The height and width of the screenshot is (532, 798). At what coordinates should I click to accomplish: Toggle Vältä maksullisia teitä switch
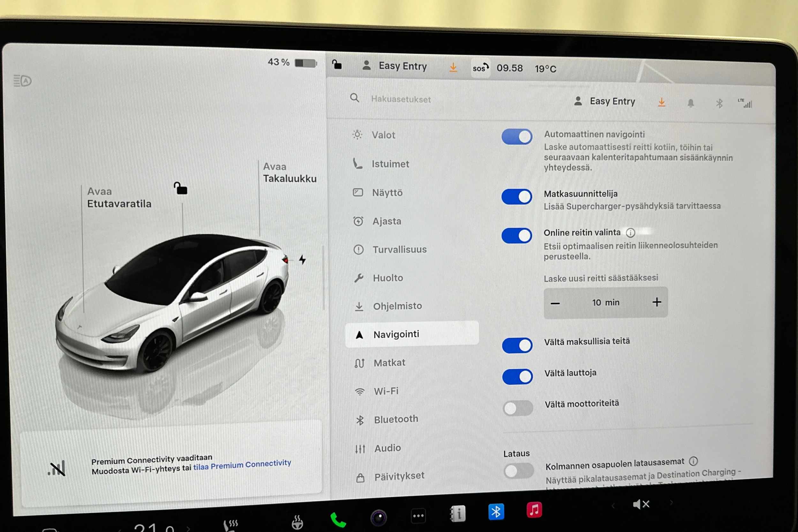(517, 345)
